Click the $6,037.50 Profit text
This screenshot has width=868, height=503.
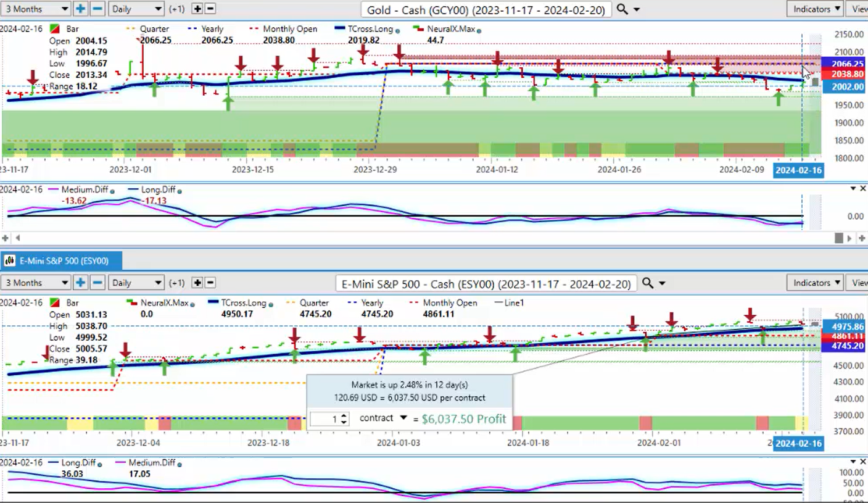pos(464,419)
